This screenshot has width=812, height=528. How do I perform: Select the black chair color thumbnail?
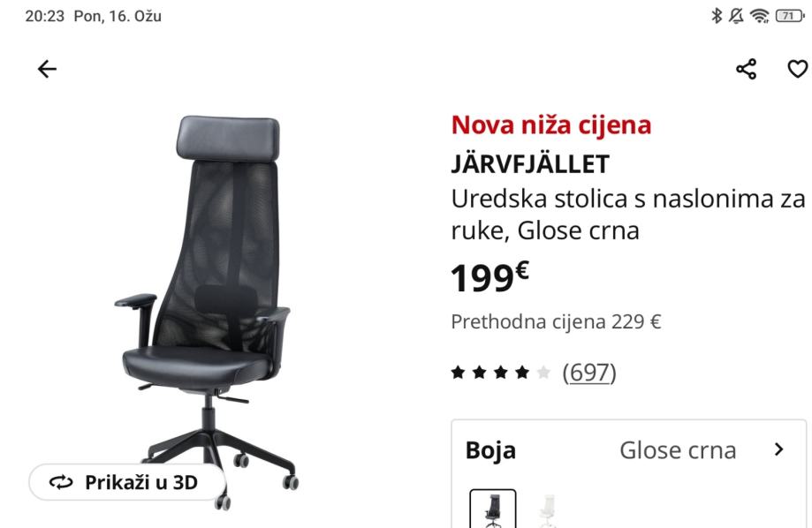493,509
